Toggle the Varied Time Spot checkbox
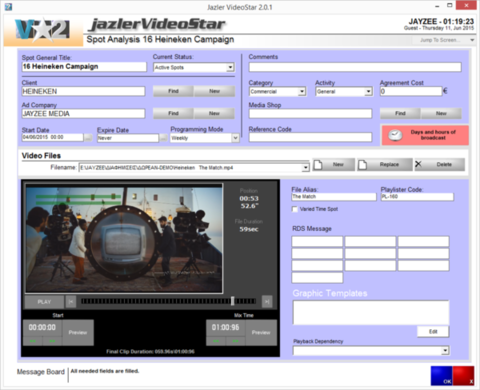The width and height of the screenshot is (480, 390). [x=295, y=209]
